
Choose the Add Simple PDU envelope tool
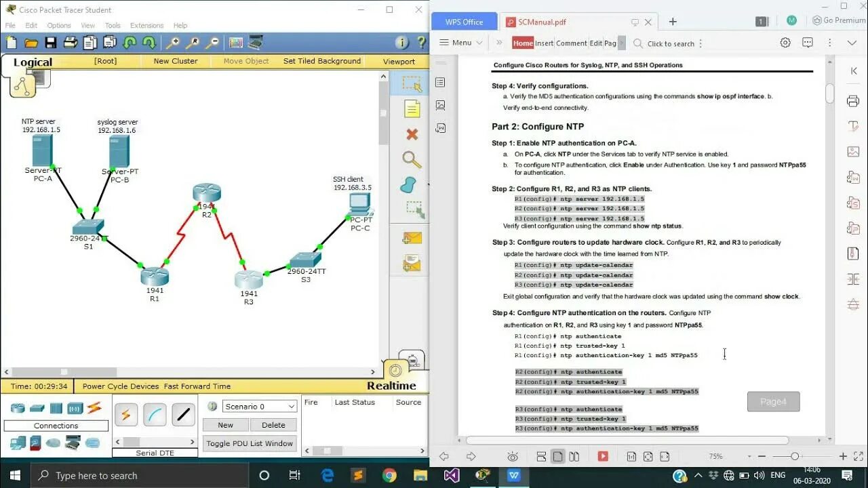[412, 238]
